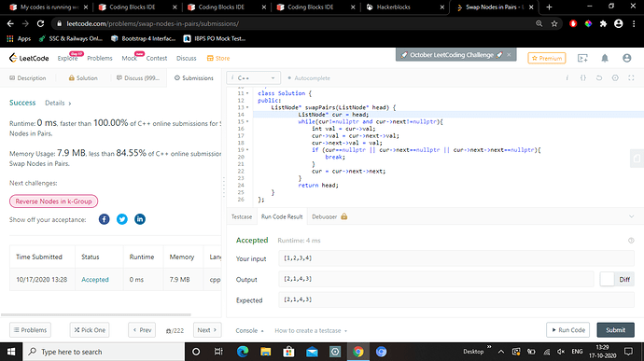
Task: Open Reverse Nodes in k-Group challenge
Action: tap(53, 201)
